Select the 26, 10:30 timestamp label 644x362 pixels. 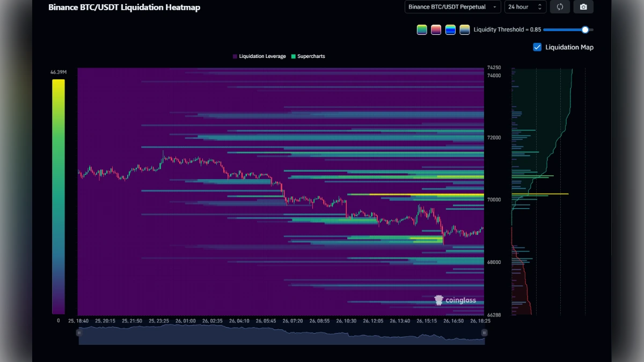pyautogui.click(x=346, y=321)
